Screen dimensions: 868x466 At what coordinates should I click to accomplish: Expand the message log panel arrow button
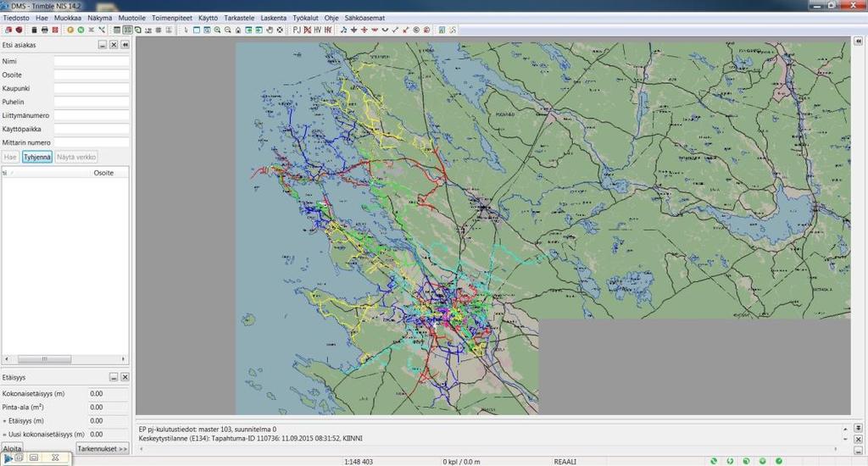[858, 429]
